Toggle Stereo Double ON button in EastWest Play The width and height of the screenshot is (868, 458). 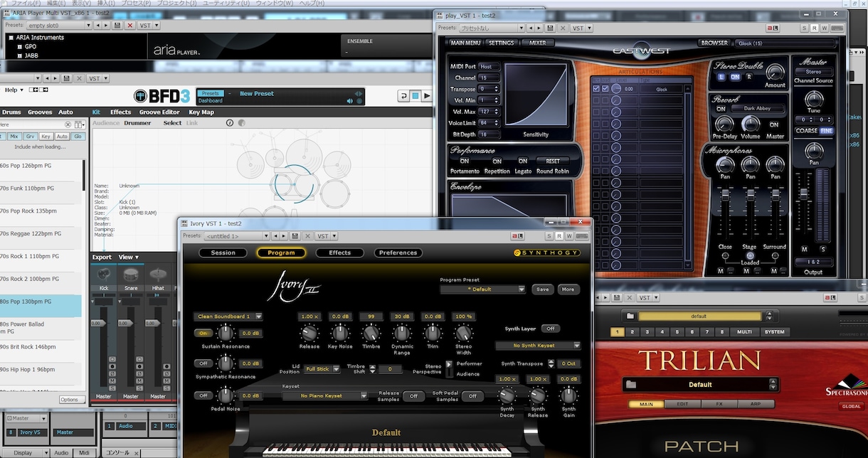(x=734, y=77)
